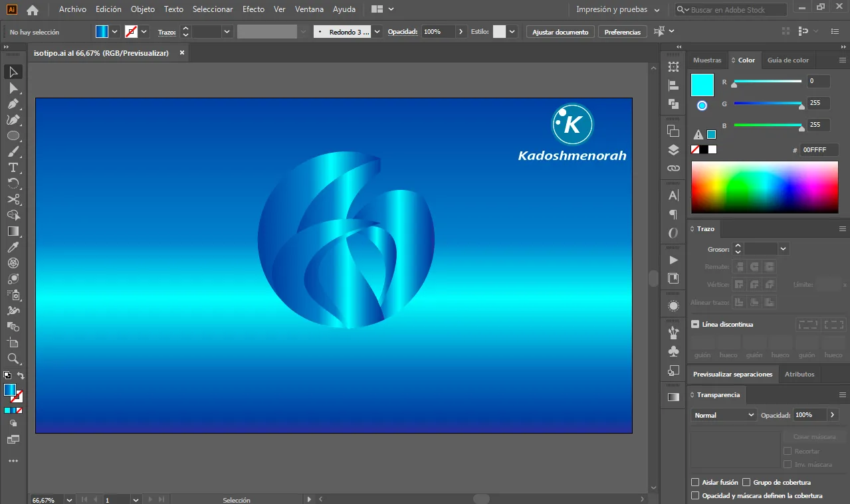Check Opacidad y máscara definen la cobertura
This screenshot has height=504, width=850.
pos(695,495)
